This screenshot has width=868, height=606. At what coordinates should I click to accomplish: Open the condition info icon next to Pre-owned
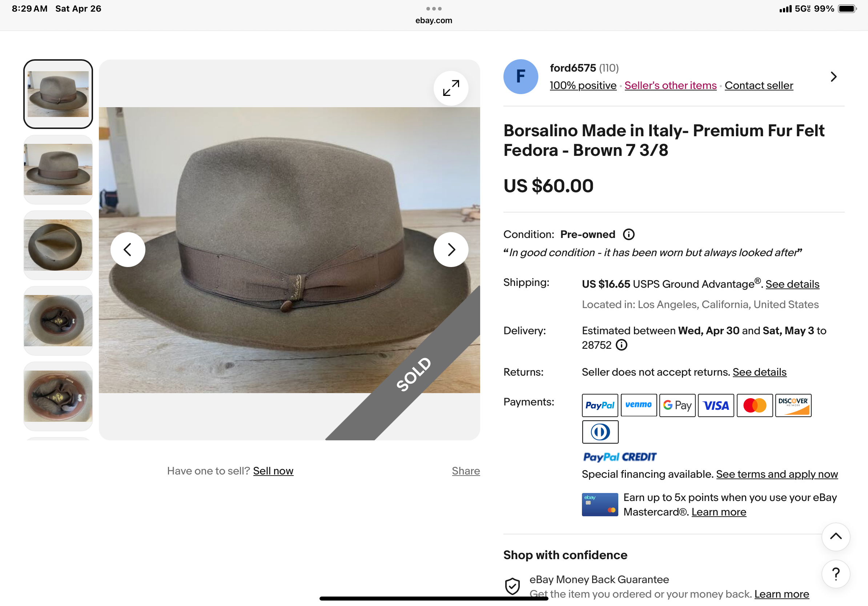click(628, 234)
